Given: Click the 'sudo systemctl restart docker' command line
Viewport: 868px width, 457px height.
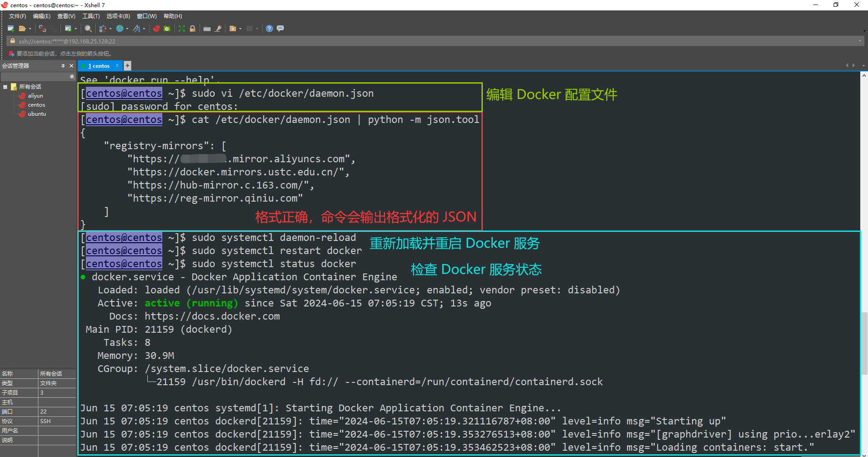Looking at the screenshot, I should [x=277, y=251].
